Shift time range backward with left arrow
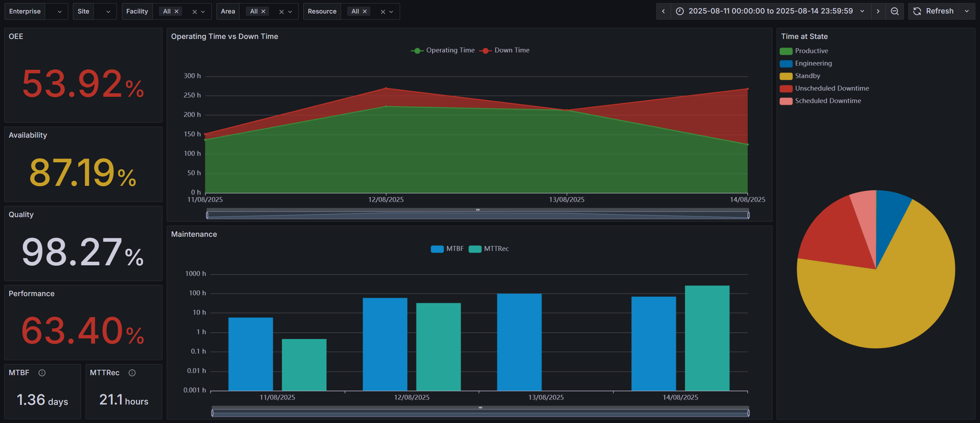 pos(663,11)
